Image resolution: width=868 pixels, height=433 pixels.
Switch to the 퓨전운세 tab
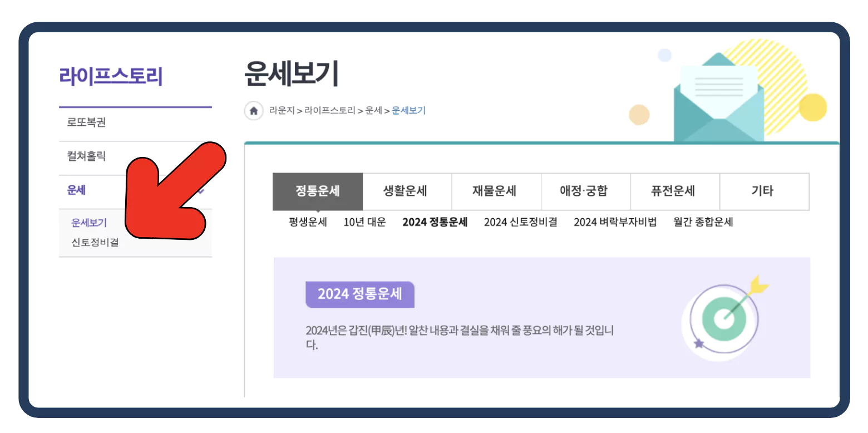click(x=674, y=191)
